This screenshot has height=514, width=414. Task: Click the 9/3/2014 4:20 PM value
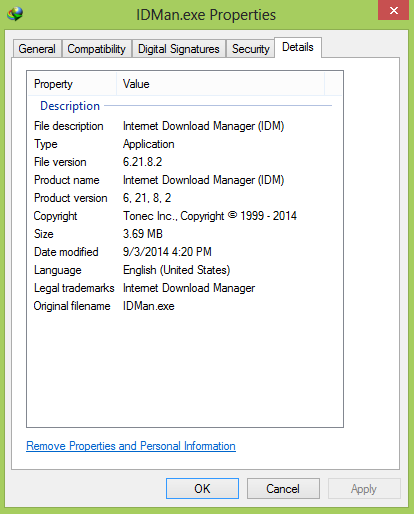pyautogui.click(x=167, y=252)
